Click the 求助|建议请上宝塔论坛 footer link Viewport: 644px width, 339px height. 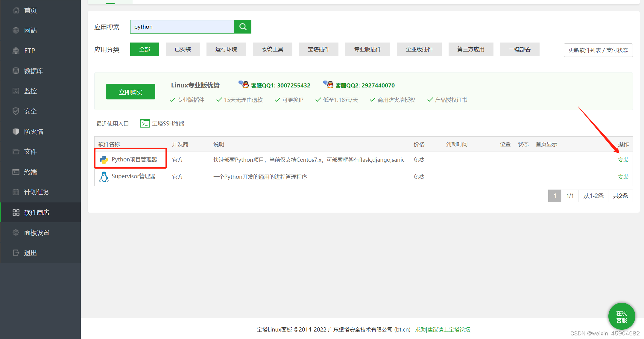(443, 329)
